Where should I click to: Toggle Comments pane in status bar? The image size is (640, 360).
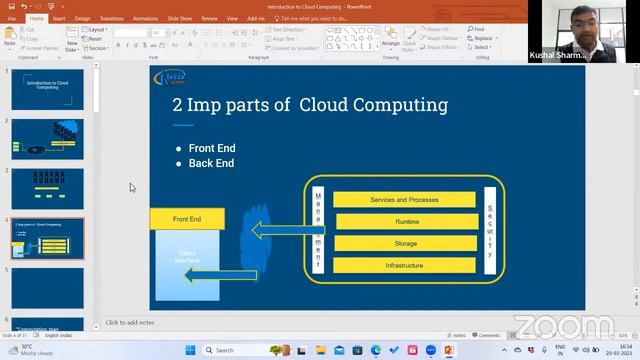pos(486,335)
